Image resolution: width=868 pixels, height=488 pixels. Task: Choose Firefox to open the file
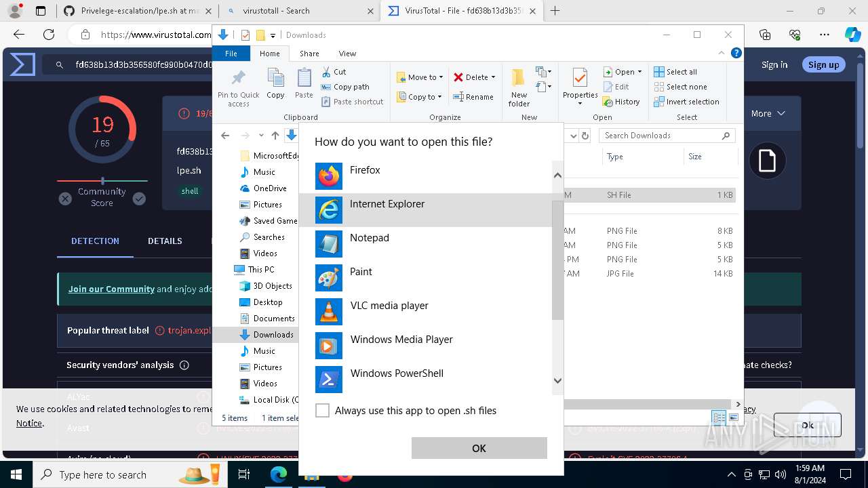[426, 176]
